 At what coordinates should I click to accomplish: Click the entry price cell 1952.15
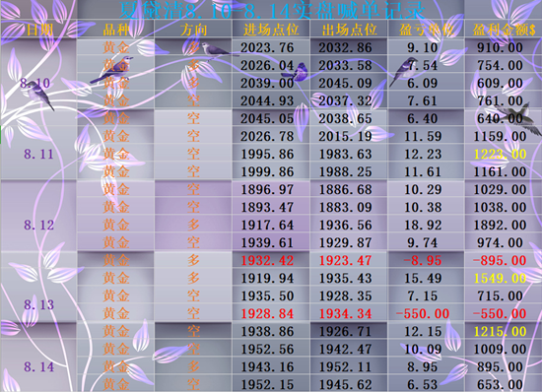pos(267,384)
